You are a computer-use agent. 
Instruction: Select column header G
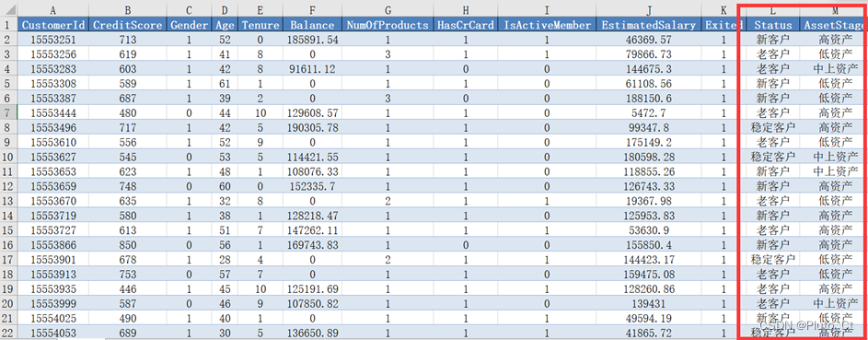coord(388,9)
